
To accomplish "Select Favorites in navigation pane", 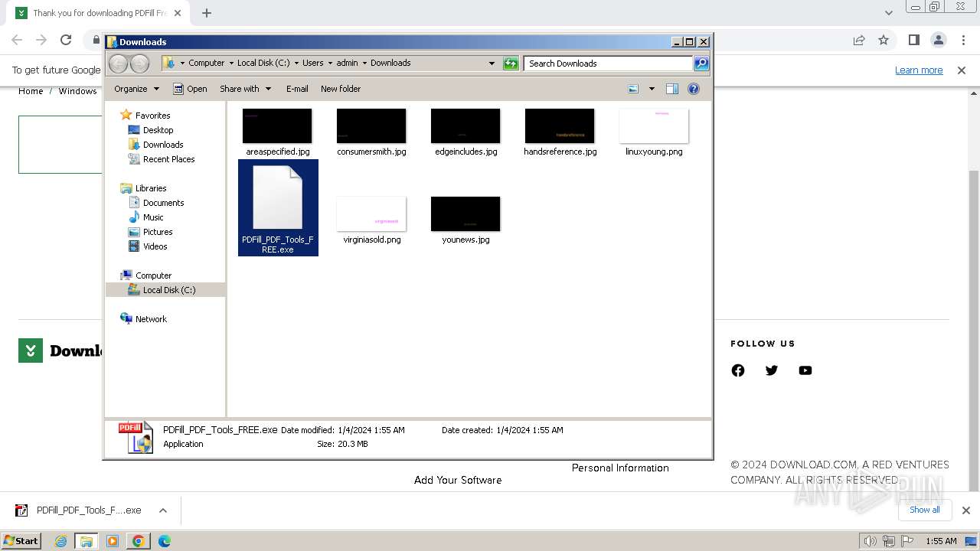I will (152, 116).
